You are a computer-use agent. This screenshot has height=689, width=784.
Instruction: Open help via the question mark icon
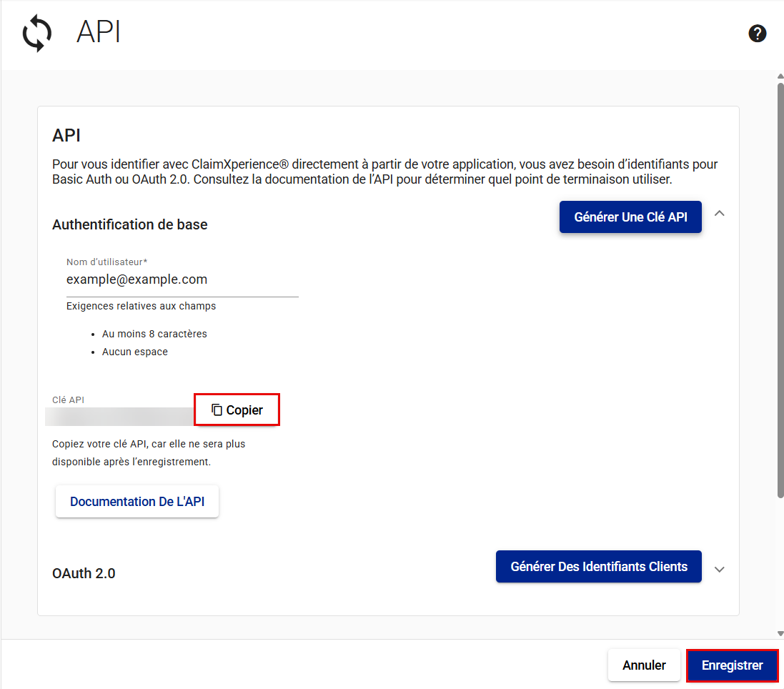pos(758,34)
